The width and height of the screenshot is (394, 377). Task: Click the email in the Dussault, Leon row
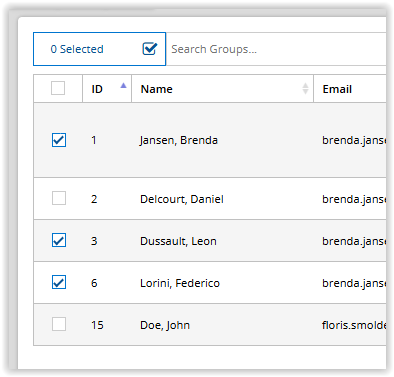pos(354,241)
